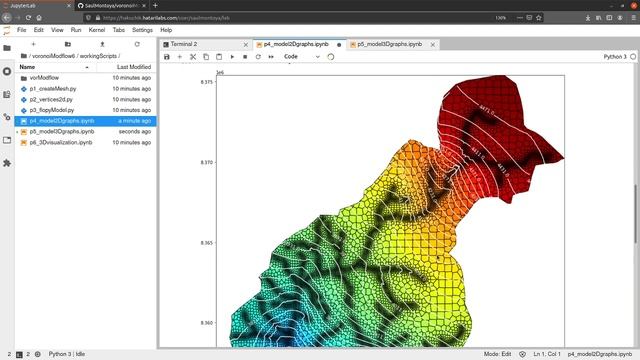This screenshot has height=360, width=640.
Task: Reload the browser page
Action: click(28, 18)
